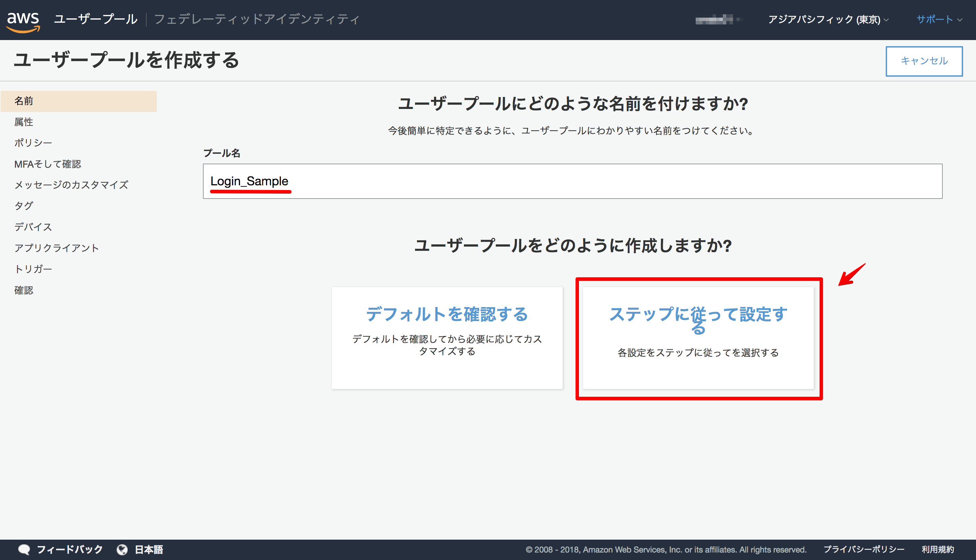
Task: Choose ステップに従って設定する card
Action: (x=698, y=338)
